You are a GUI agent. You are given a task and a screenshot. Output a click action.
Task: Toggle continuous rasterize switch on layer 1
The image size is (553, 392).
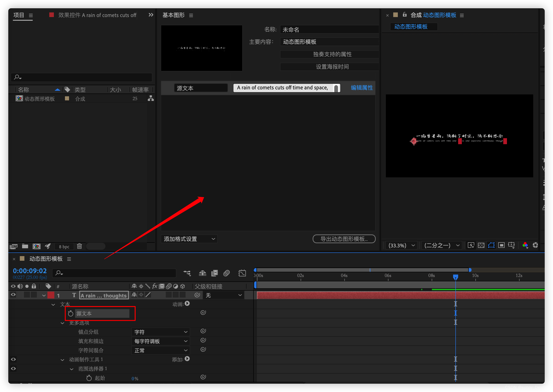(x=141, y=295)
